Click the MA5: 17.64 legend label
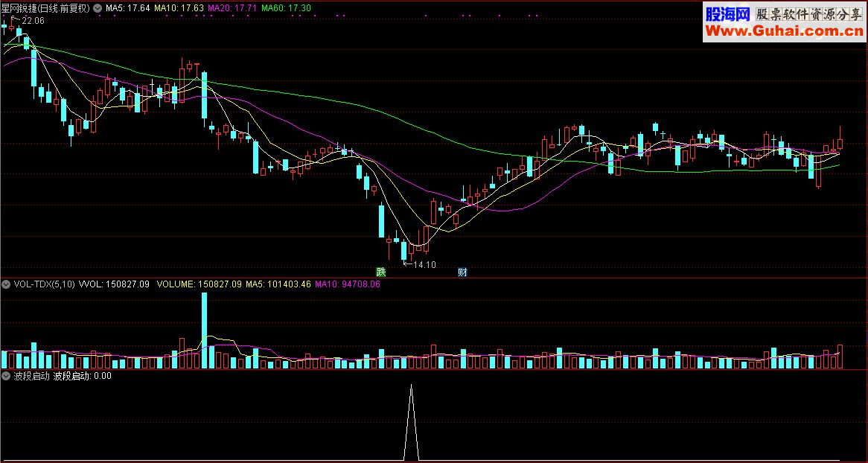868x463 pixels. [x=128, y=7]
